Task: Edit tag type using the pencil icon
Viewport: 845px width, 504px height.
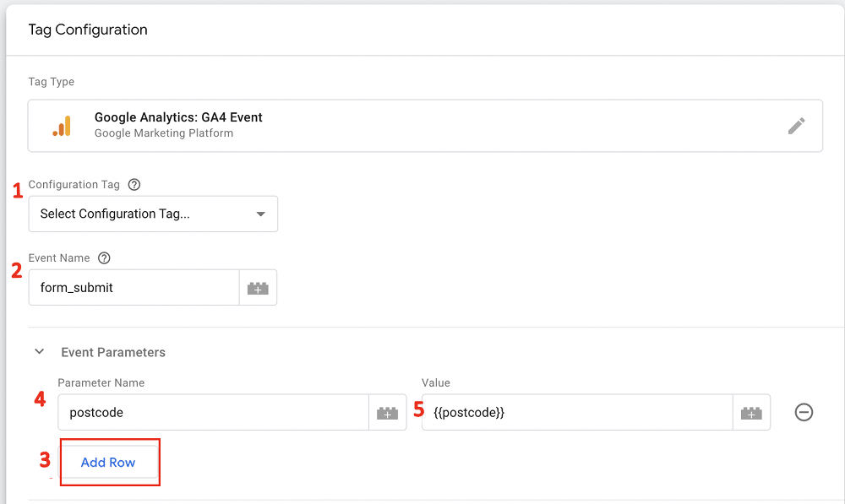Action: (796, 125)
